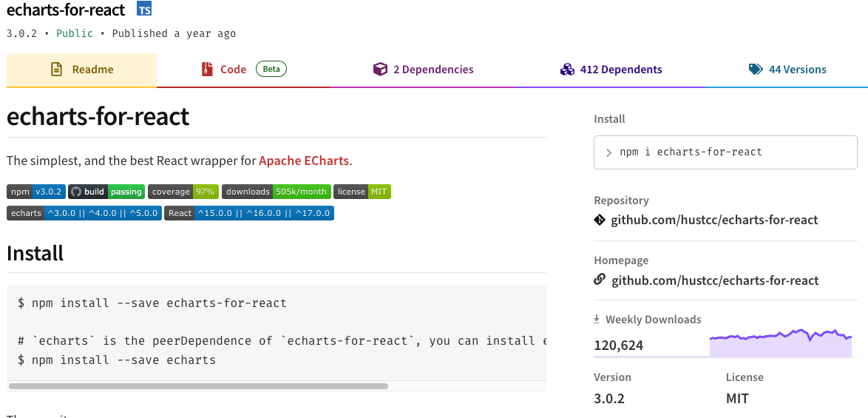Show the 44 Versions tab
Image resolution: width=868 pixels, height=418 pixels.
click(x=787, y=70)
